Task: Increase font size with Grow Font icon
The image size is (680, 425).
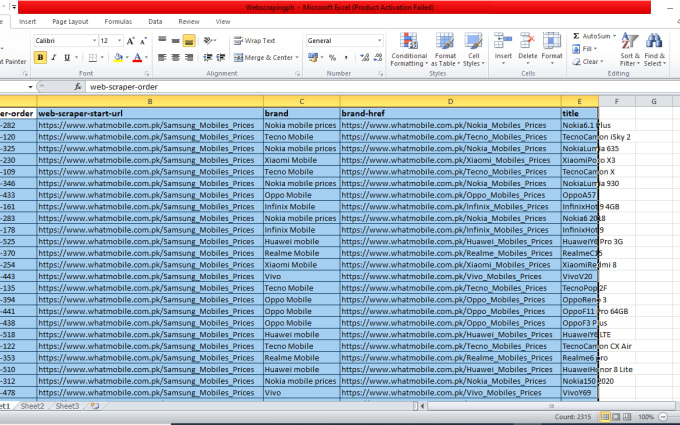Action: point(131,41)
